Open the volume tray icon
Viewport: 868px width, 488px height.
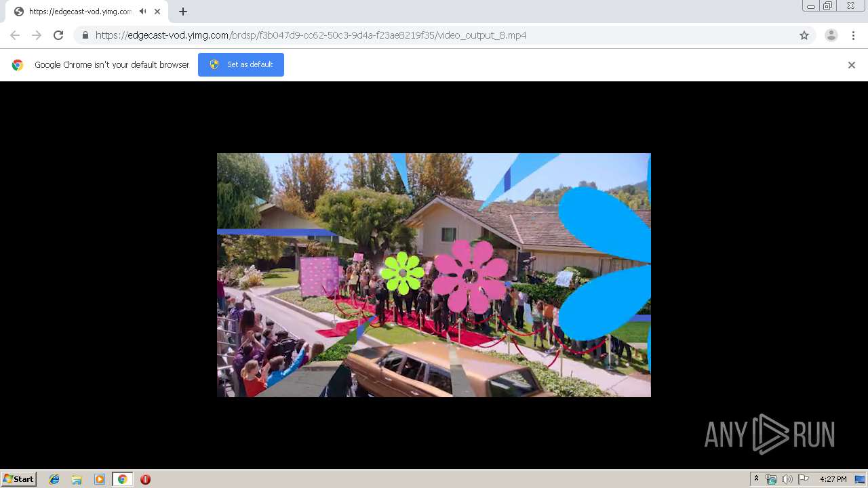tap(787, 479)
